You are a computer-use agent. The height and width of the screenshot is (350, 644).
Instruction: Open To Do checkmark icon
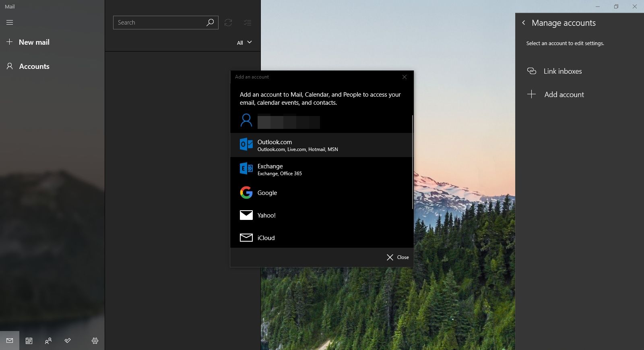68,341
